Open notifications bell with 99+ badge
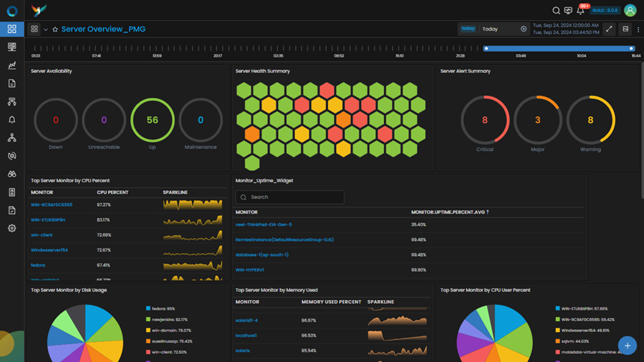This screenshot has width=644, height=362. coord(580,10)
